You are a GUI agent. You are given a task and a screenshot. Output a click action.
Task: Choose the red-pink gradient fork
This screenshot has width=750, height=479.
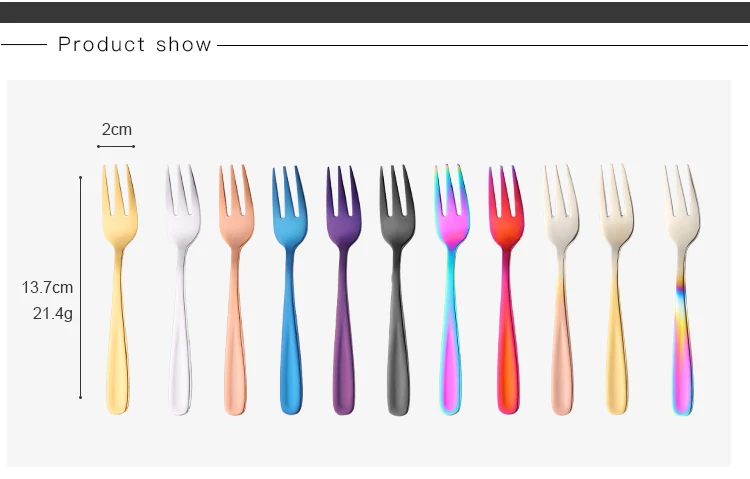pyautogui.click(x=507, y=290)
